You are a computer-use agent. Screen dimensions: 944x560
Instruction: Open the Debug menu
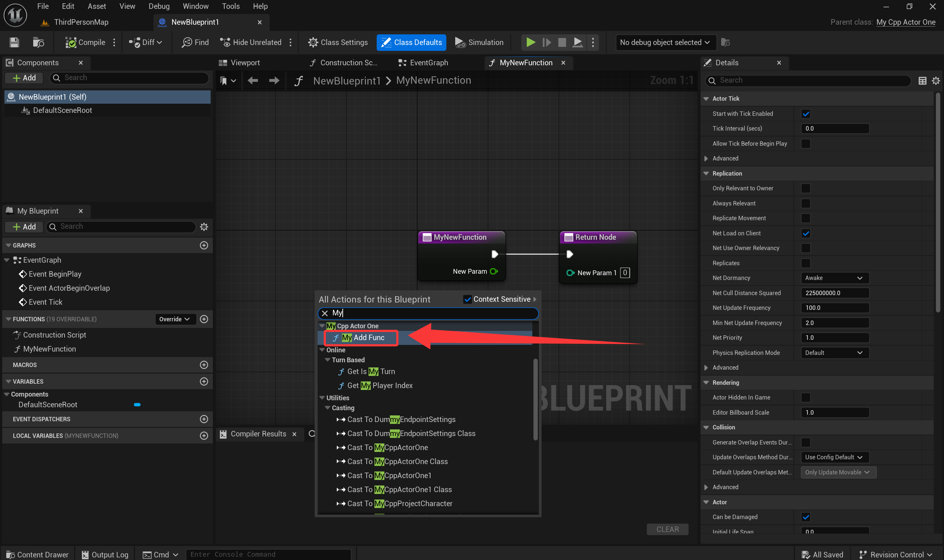pos(159,6)
